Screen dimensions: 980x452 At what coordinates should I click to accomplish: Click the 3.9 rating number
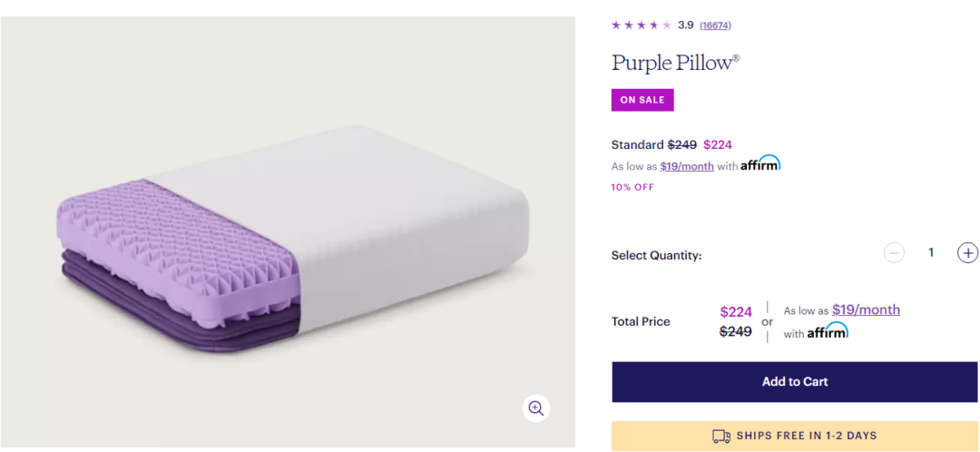(x=686, y=25)
